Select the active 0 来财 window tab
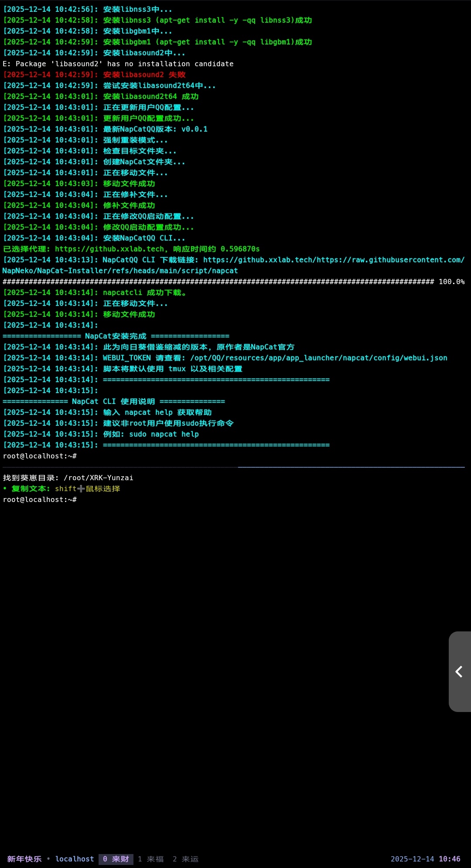The height and width of the screenshot is (868, 471). point(116,859)
